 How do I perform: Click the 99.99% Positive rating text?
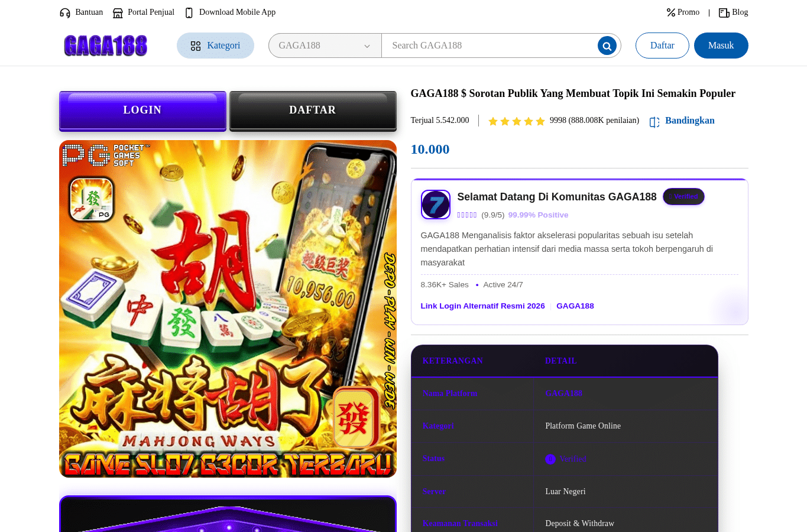538,215
